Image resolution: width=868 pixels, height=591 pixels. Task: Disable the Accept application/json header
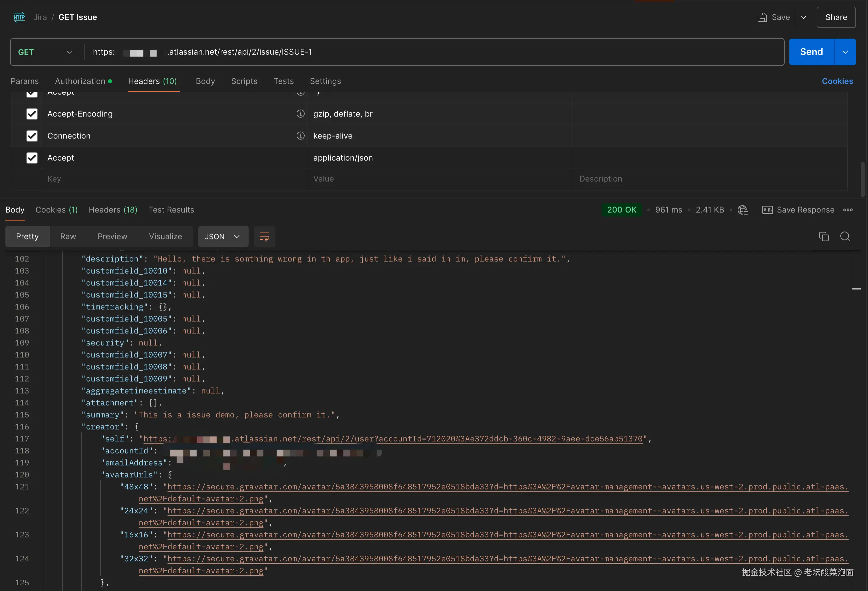(32, 158)
